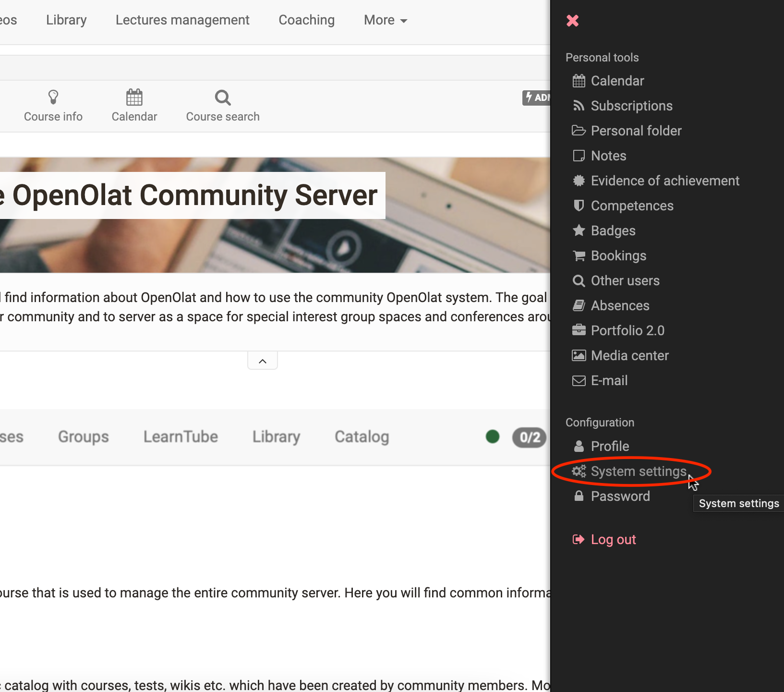Viewport: 784px width, 692px height.
Task: Click the Badges star icon
Action: point(579,231)
